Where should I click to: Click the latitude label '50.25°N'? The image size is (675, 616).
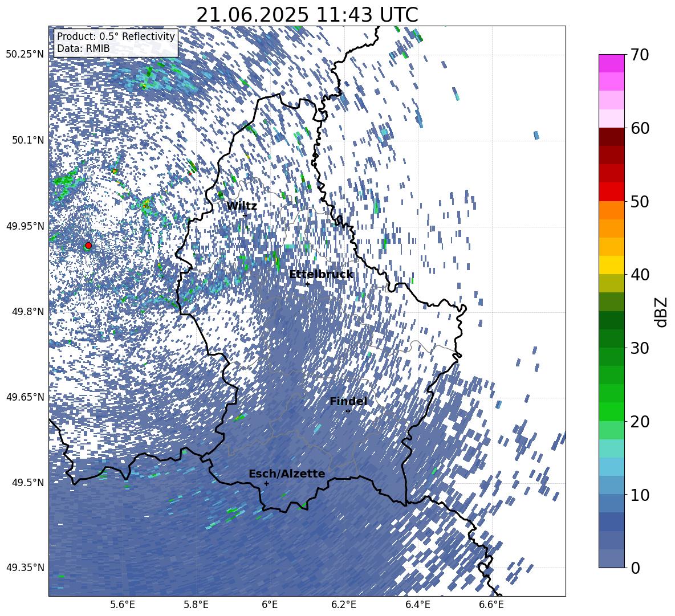(25, 55)
